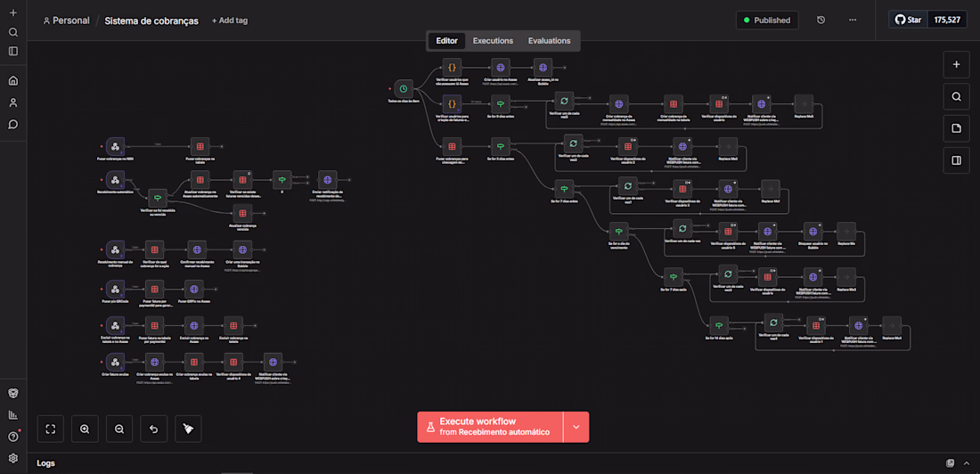This screenshot has width=980, height=474.
Task: Switch to the Editor tab
Action: click(447, 41)
